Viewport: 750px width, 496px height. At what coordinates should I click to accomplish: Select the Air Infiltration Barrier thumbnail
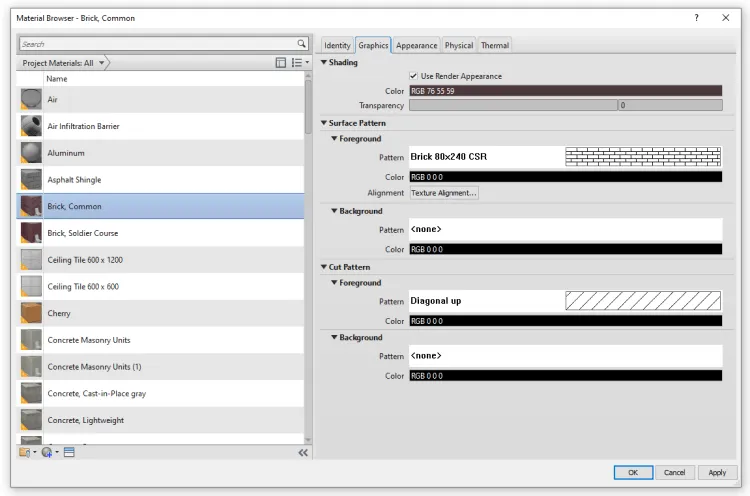pyautogui.click(x=31, y=126)
